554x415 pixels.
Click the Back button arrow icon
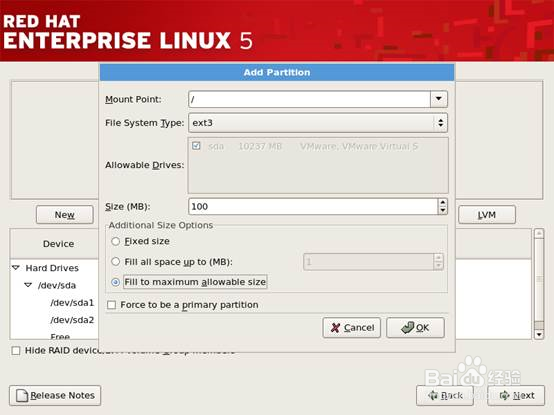point(433,395)
